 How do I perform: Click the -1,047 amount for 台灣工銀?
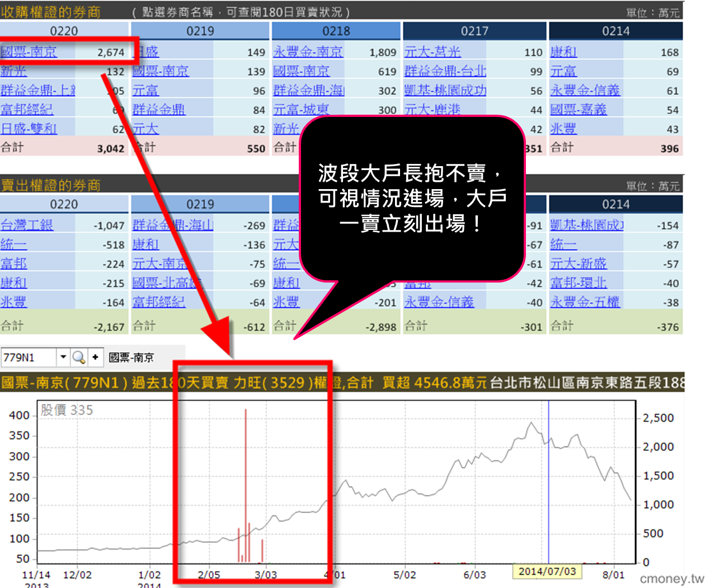(109, 226)
